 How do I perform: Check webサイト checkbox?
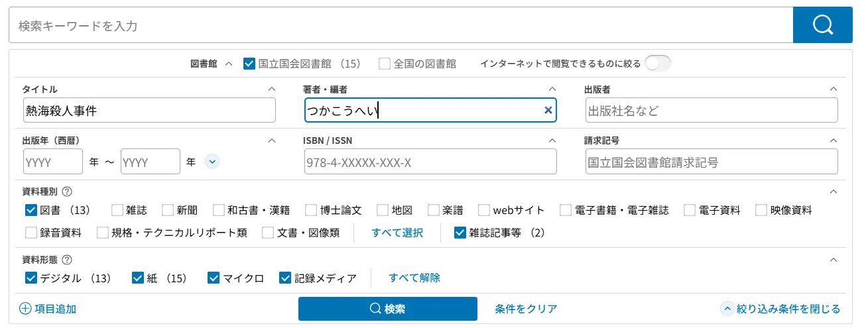pyautogui.click(x=484, y=210)
